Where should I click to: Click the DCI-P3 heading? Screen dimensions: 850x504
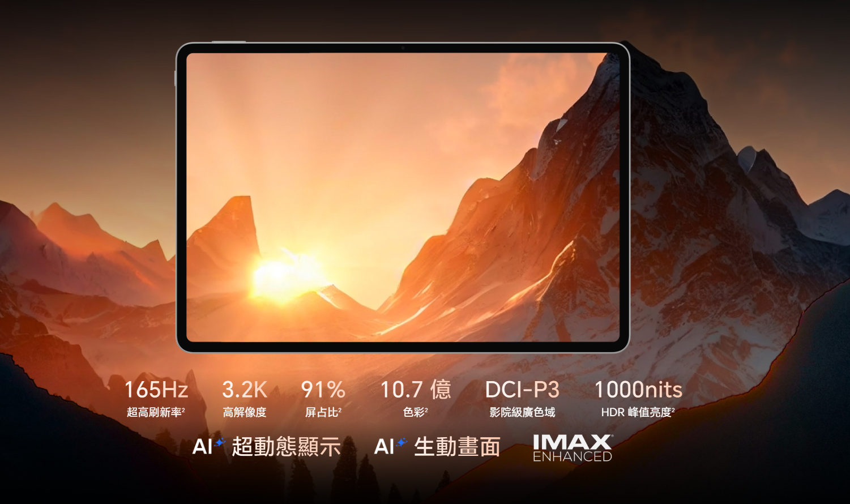tap(522, 390)
